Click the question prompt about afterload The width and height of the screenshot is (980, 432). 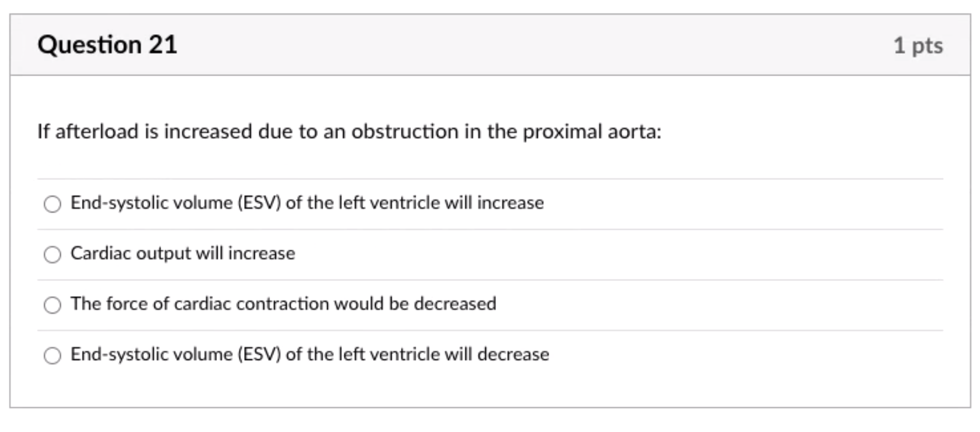[x=350, y=131]
